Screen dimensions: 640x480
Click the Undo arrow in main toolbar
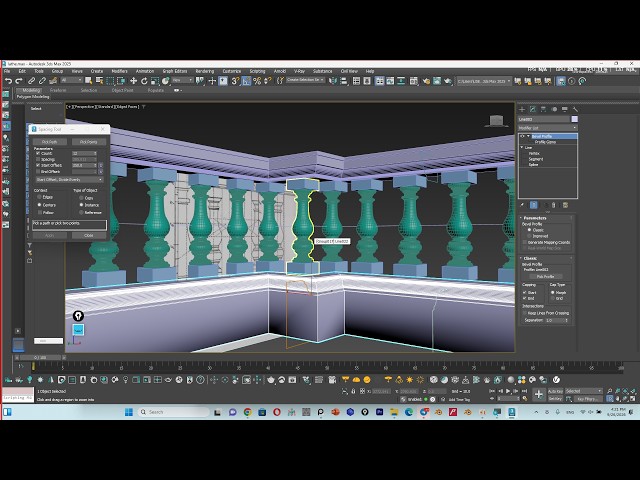(8, 81)
